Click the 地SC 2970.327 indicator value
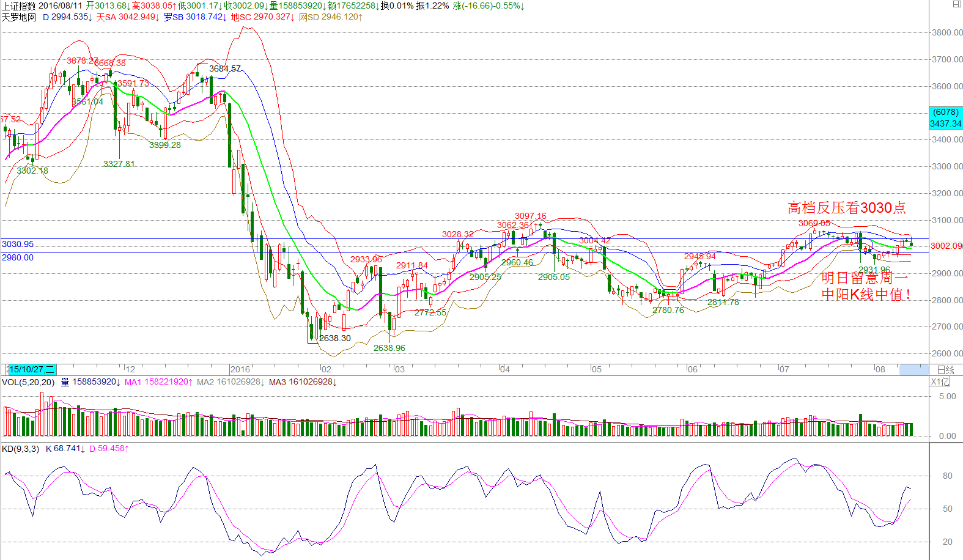 [263, 17]
